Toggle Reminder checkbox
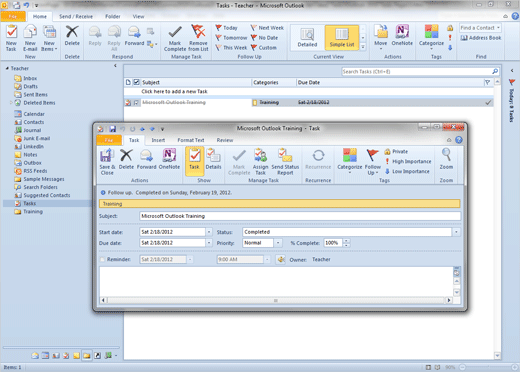 coord(102,259)
